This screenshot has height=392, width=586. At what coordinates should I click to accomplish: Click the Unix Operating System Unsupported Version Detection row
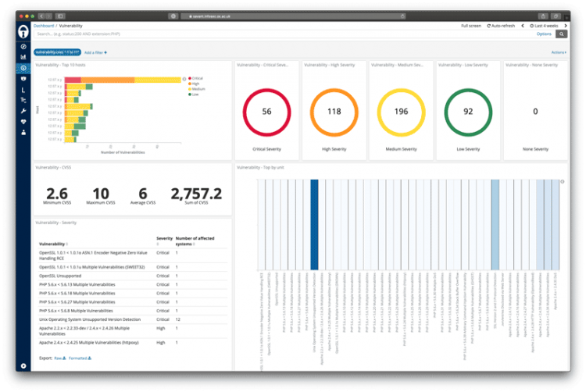tap(133, 319)
